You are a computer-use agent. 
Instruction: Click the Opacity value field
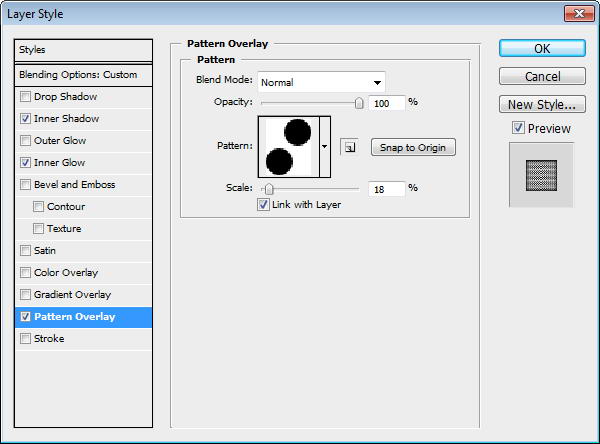(386, 103)
